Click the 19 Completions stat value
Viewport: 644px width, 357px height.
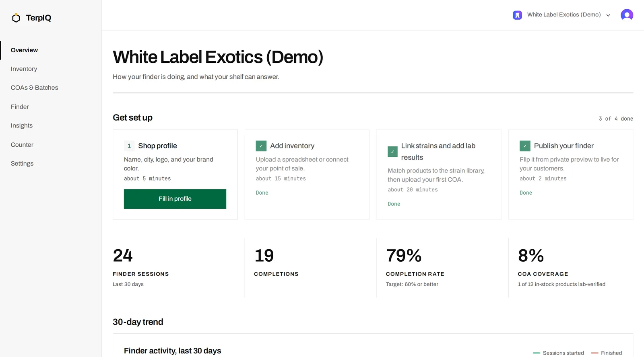tap(264, 256)
